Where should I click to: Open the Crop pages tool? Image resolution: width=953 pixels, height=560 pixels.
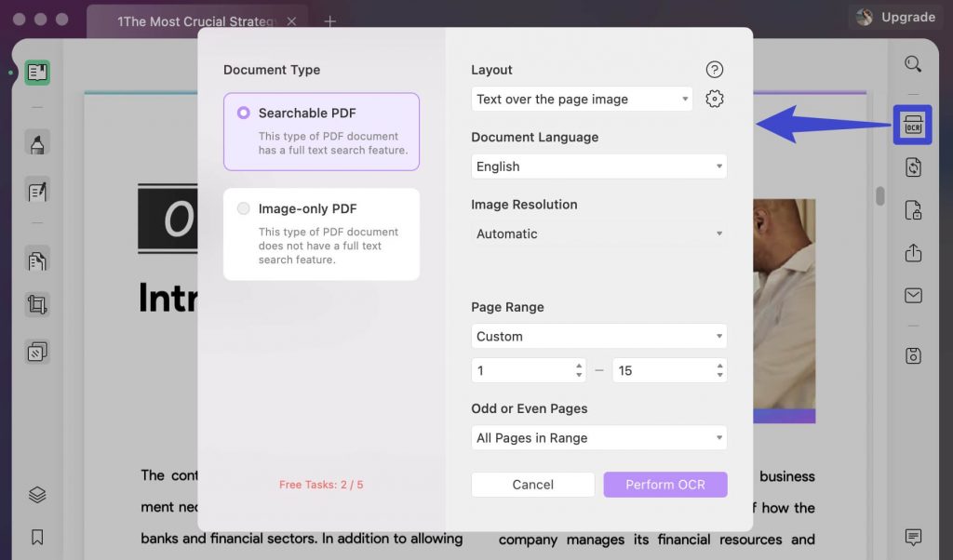[x=37, y=304]
